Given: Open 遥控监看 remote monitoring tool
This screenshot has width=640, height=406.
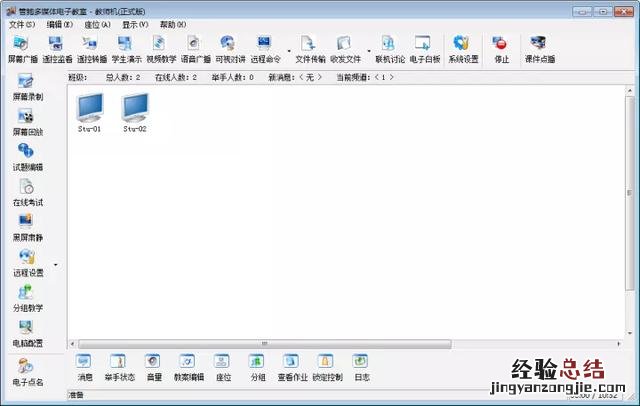Looking at the screenshot, I should [57, 49].
